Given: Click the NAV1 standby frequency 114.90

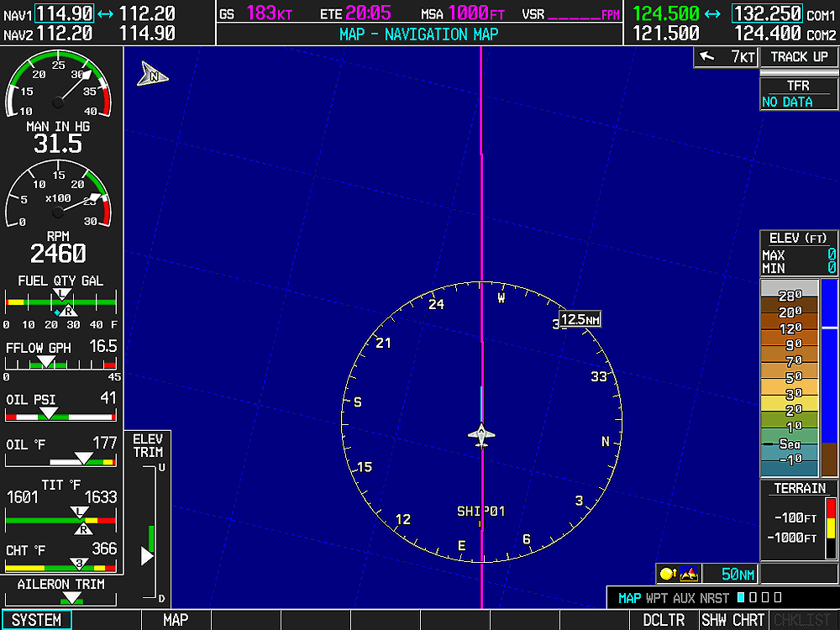Looking at the screenshot, I should point(65,13).
